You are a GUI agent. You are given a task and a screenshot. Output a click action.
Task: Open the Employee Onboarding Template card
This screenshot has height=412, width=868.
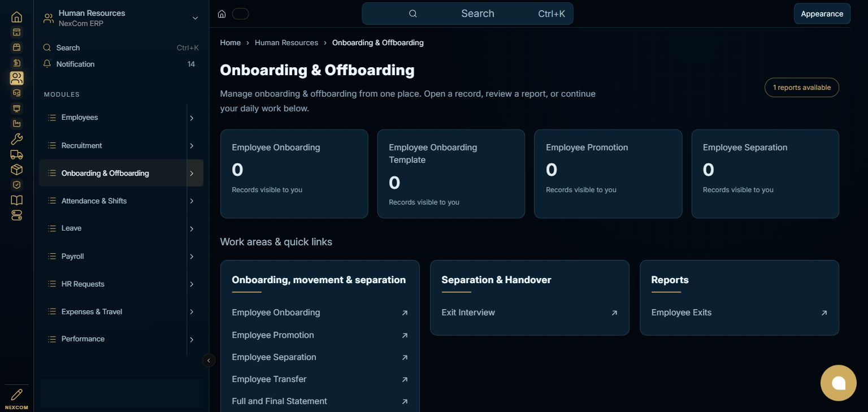point(451,174)
